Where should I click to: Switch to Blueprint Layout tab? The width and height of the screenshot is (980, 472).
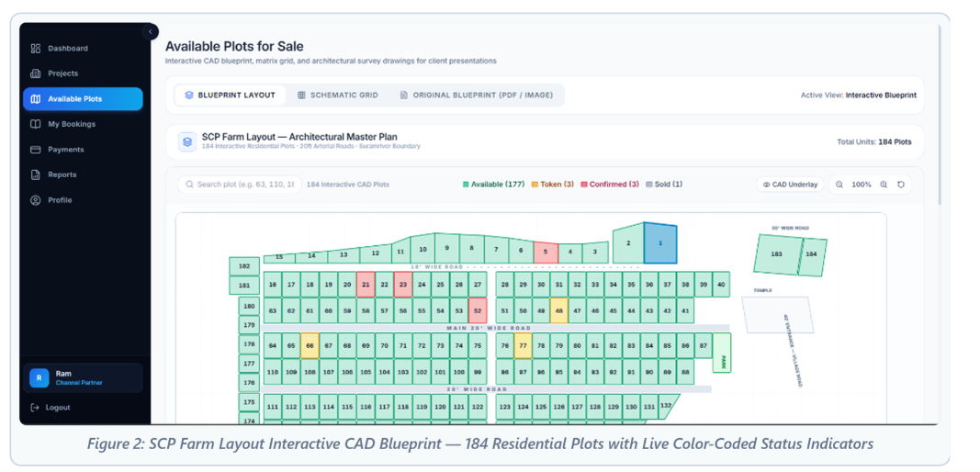pyautogui.click(x=230, y=95)
